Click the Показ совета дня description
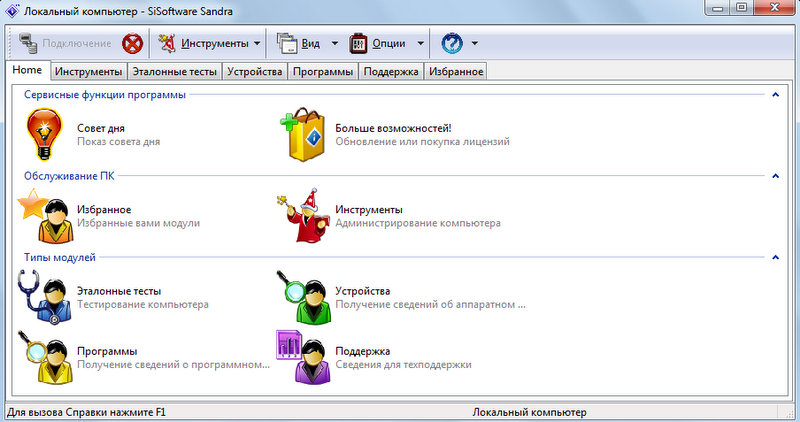This screenshot has width=800, height=422. coord(118,142)
